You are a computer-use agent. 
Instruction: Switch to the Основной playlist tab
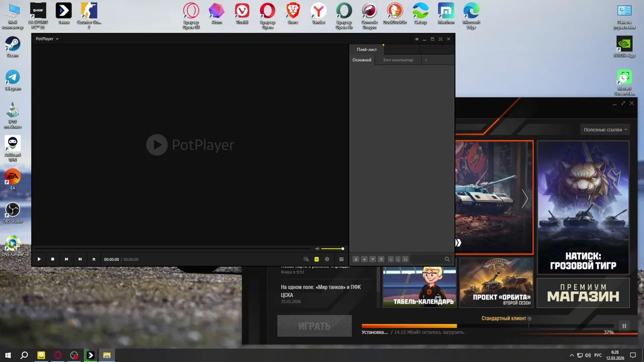click(x=362, y=60)
